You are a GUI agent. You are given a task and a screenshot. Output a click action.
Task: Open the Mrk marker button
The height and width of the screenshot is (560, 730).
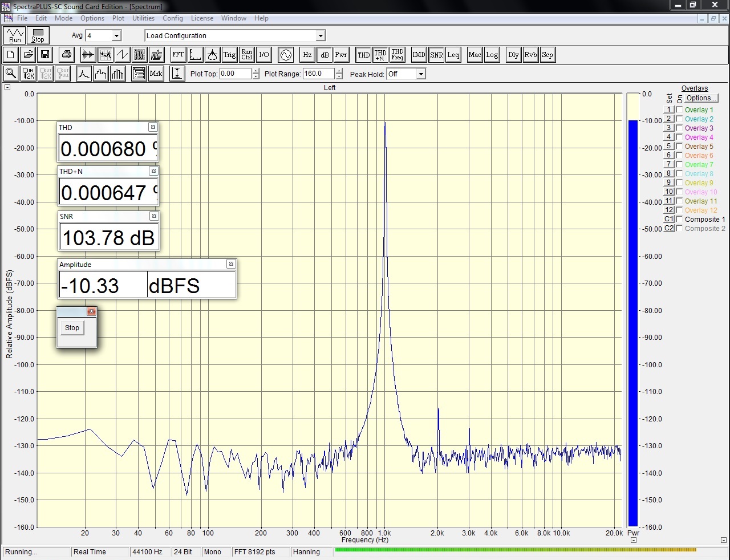coord(156,74)
